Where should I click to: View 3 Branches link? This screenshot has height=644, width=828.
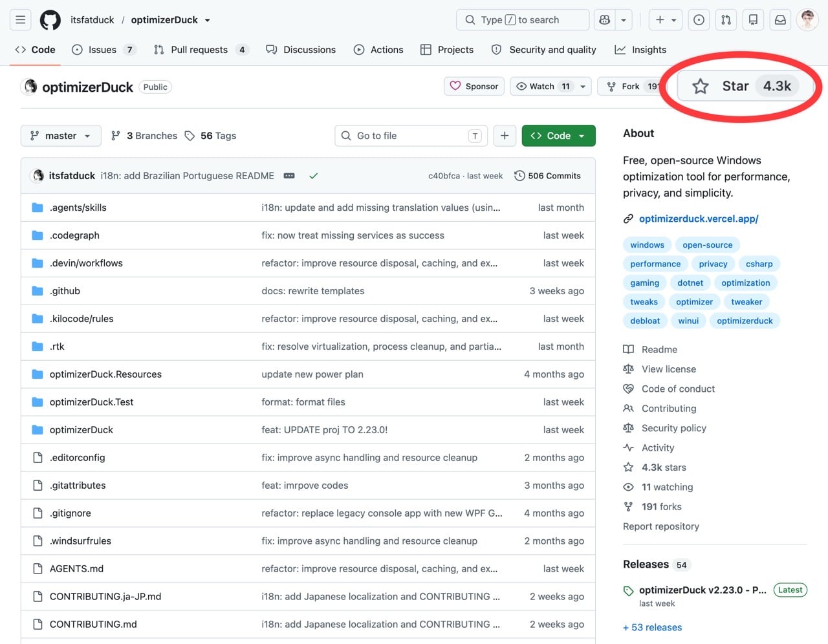click(144, 136)
